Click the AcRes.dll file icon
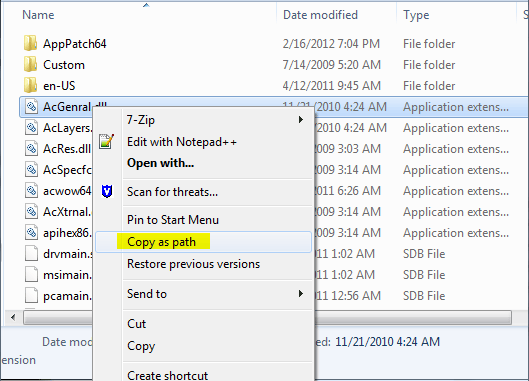This screenshot has width=529, height=381. pos(31,148)
